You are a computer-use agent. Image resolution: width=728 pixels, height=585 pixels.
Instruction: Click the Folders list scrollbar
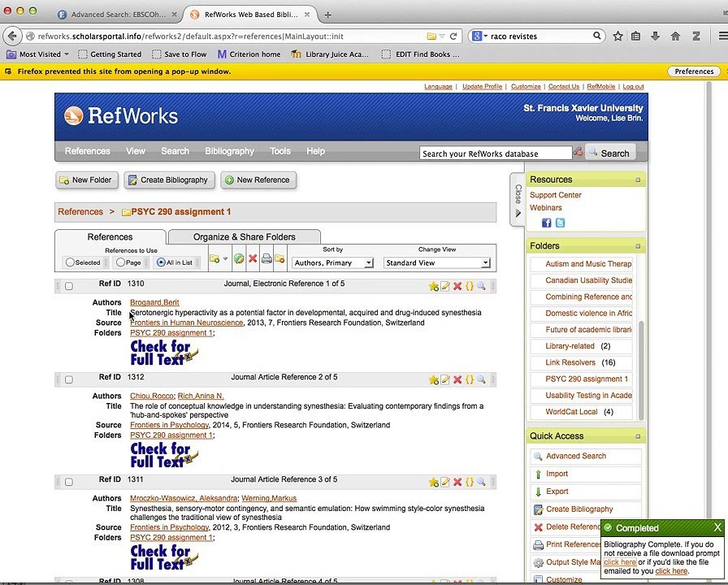pos(641,370)
